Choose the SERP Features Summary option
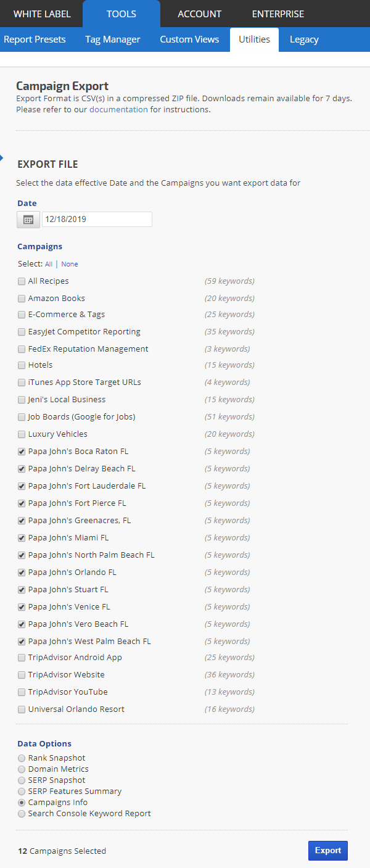This screenshot has width=370, height=868. pos(22,792)
